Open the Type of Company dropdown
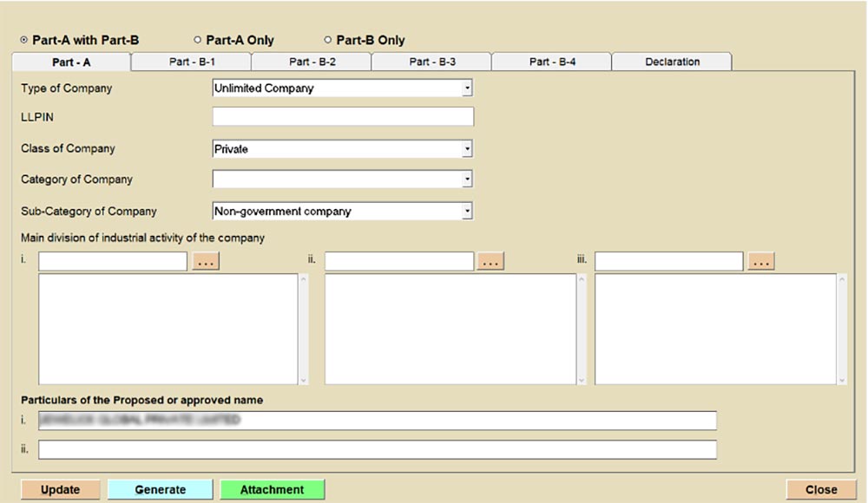Screen dimensions: 868x503 click(467, 88)
